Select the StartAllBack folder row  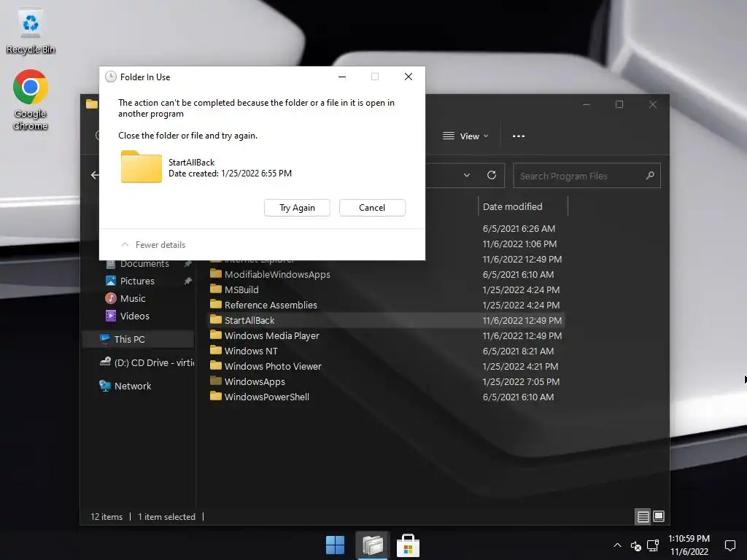tap(387, 321)
